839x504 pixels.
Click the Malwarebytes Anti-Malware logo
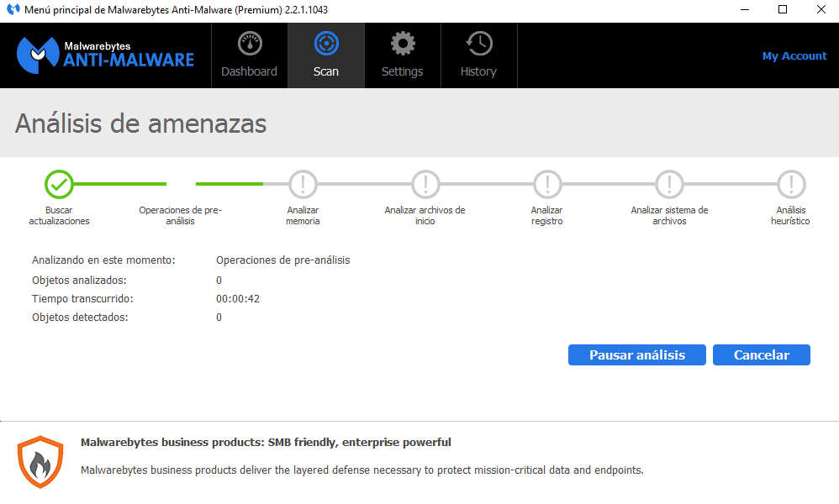tap(105, 55)
